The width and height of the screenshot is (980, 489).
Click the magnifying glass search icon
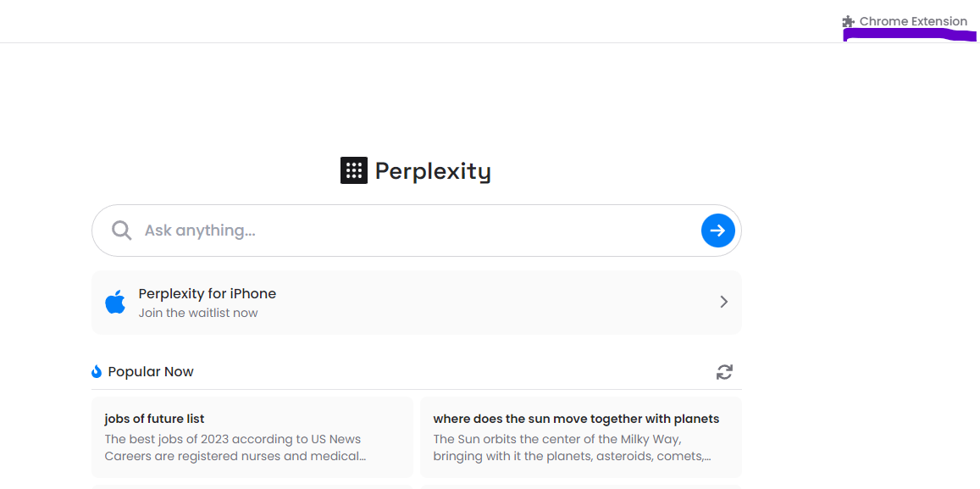coord(122,231)
